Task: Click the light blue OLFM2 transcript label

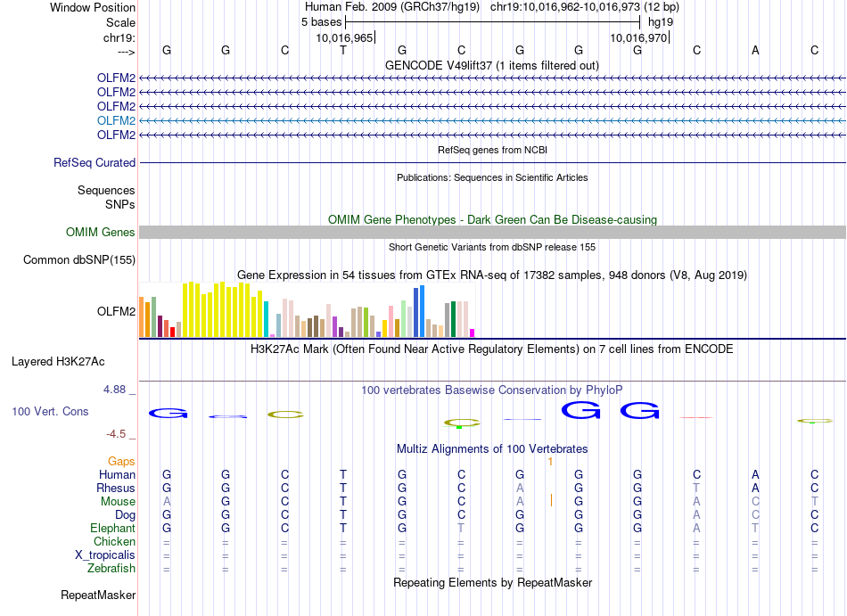Action: pyautogui.click(x=116, y=120)
